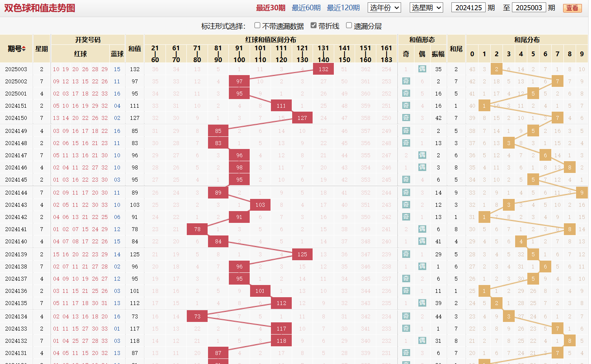The width and height of the screenshot is (591, 364).
Task: Select the red 111 cell in row 2024151
Action: coord(281,106)
